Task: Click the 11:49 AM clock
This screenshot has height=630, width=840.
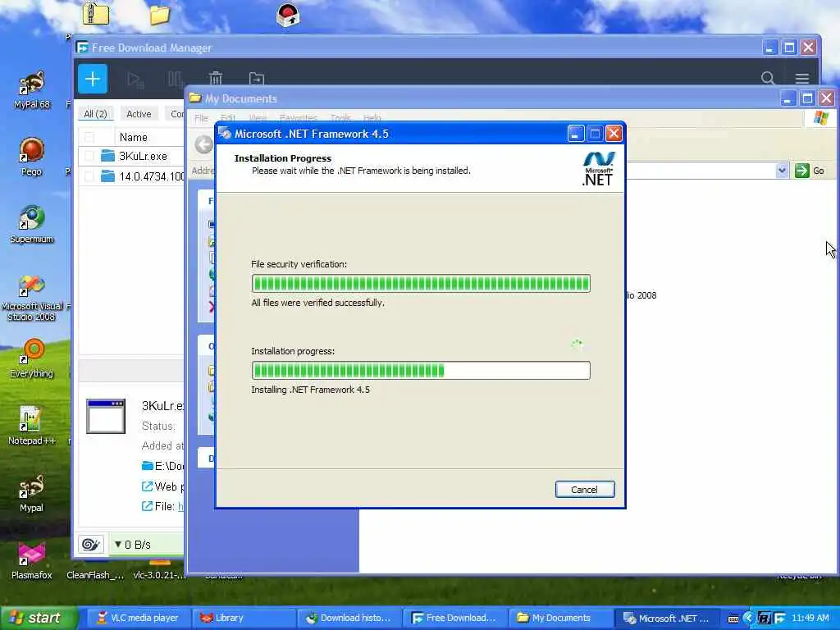Action: pos(810,618)
